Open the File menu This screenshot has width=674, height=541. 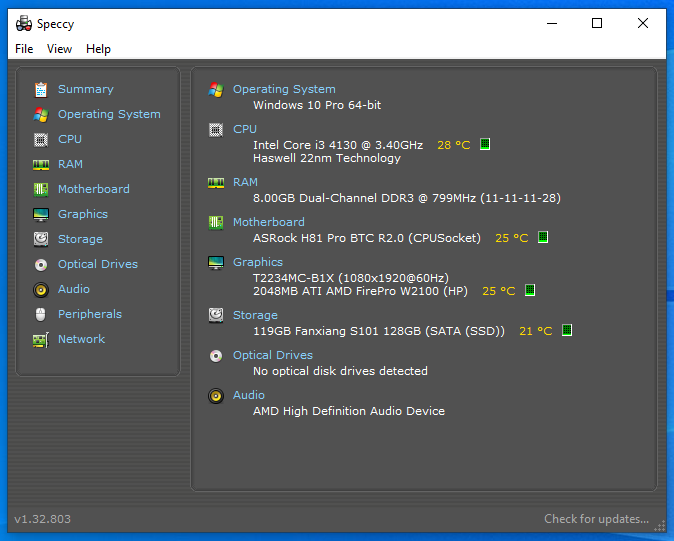[x=24, y=49]
